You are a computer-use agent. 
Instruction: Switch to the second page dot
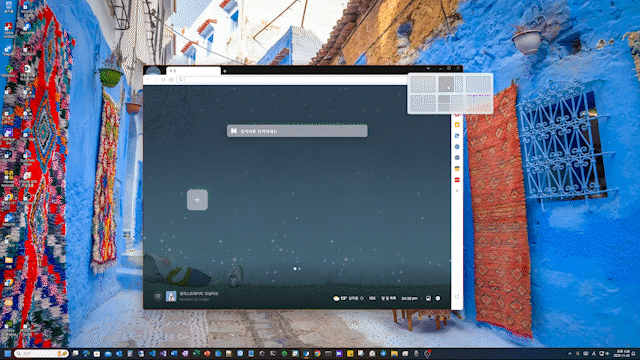300,269
